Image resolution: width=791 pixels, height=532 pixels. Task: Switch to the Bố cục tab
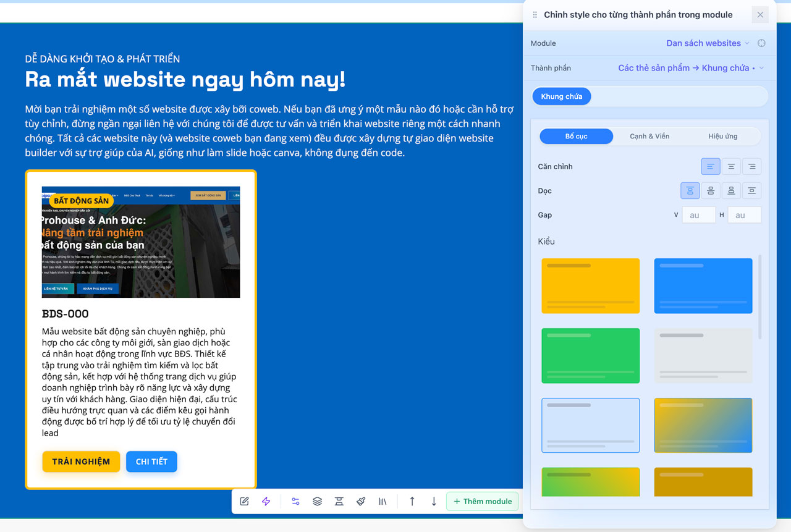click(577, 136)
